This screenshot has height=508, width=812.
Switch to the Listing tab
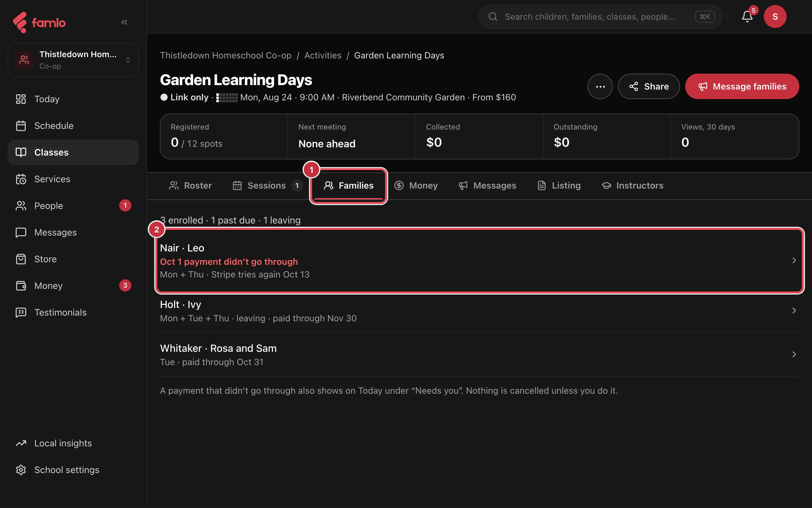pyautogui.click(x=559, y=185)
